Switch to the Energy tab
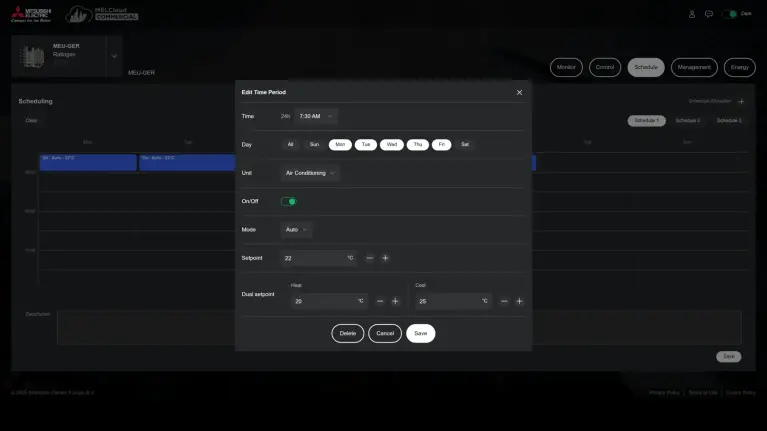767x431 pixels. [740, 68]
